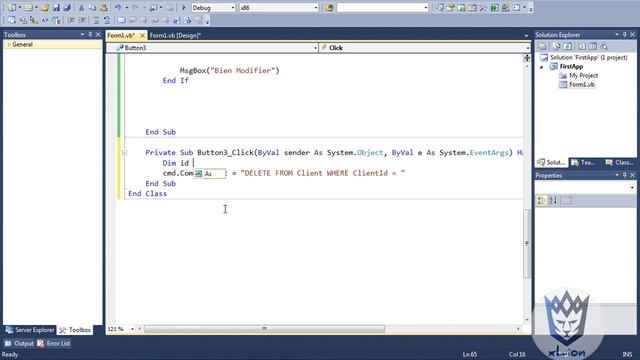Open Solution Explorer from top toolbar icon

[439, 8]
